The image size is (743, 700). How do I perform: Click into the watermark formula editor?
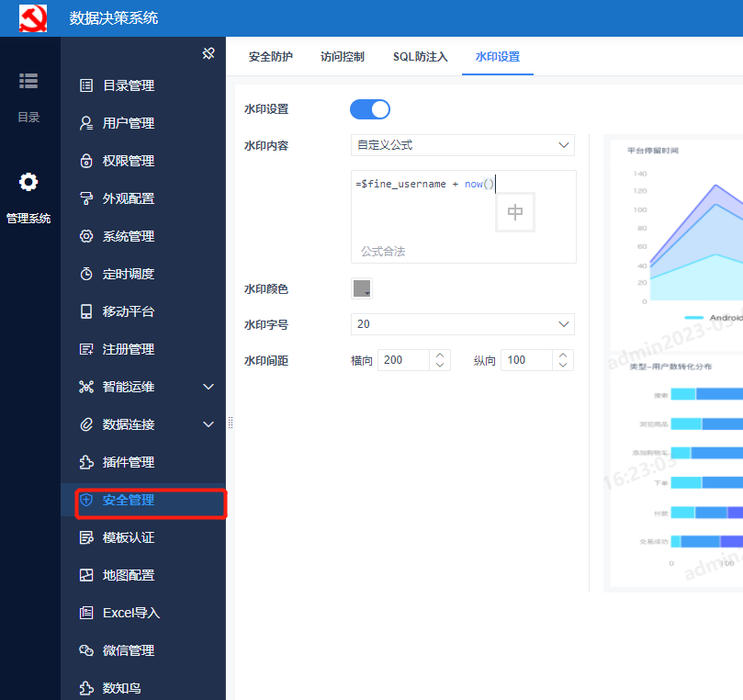pos(464,217)
